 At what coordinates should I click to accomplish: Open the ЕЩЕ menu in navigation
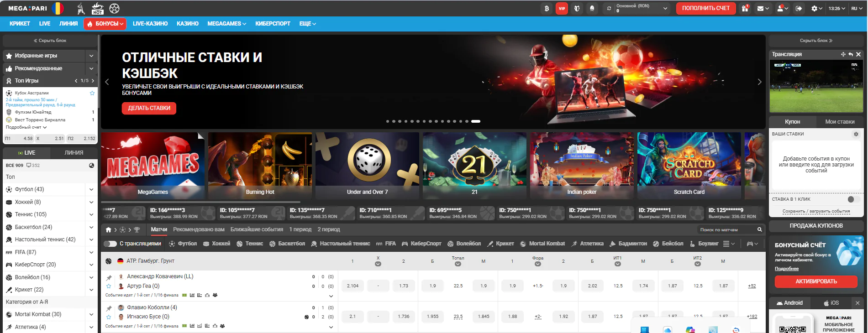pyautogui.click(x=308, y=24)
